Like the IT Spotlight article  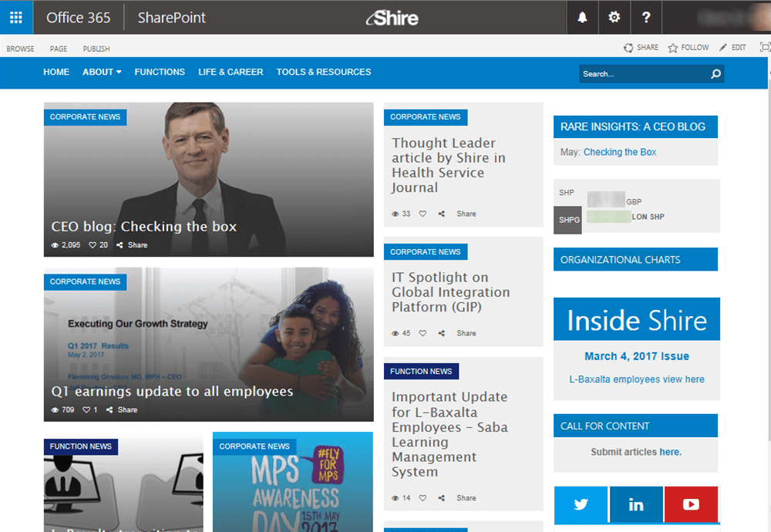[x=423, y=333]
